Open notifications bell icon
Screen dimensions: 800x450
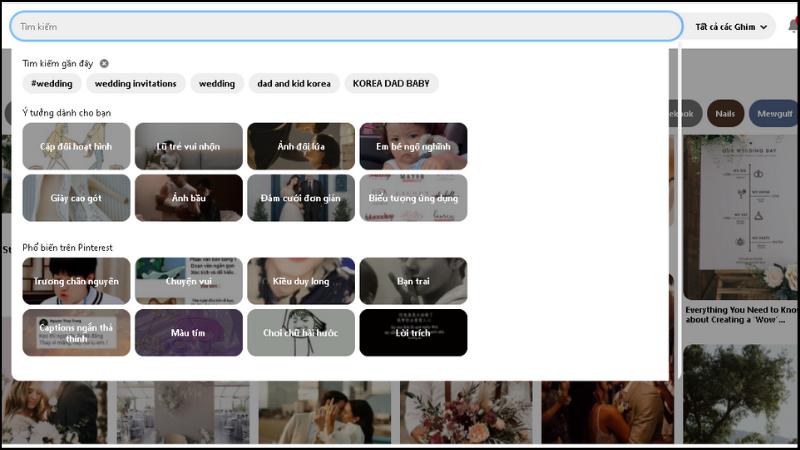[793, 26]
